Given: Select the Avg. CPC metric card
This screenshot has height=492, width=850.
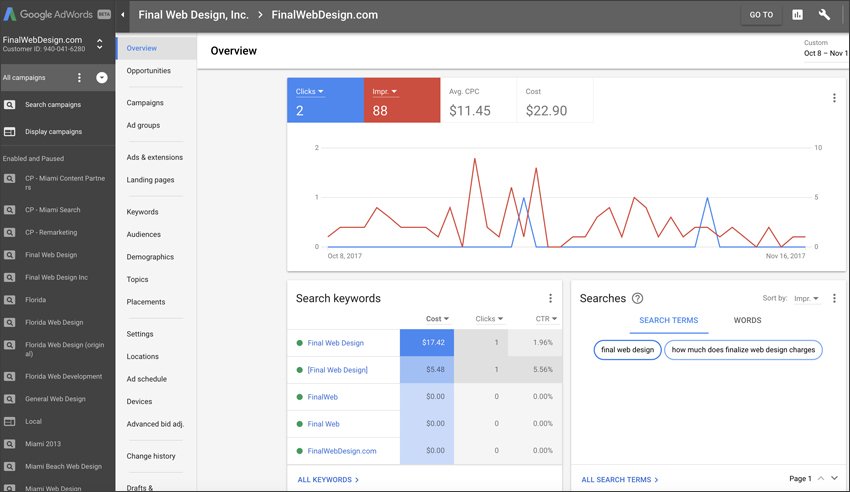Looking at the screenshot, I should pyautogui.click(x=479, y=100).
